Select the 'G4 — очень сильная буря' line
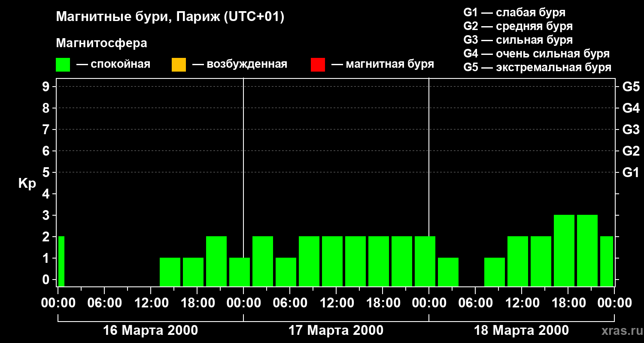Screen dimensions: 644x343 tap(537, 54)
